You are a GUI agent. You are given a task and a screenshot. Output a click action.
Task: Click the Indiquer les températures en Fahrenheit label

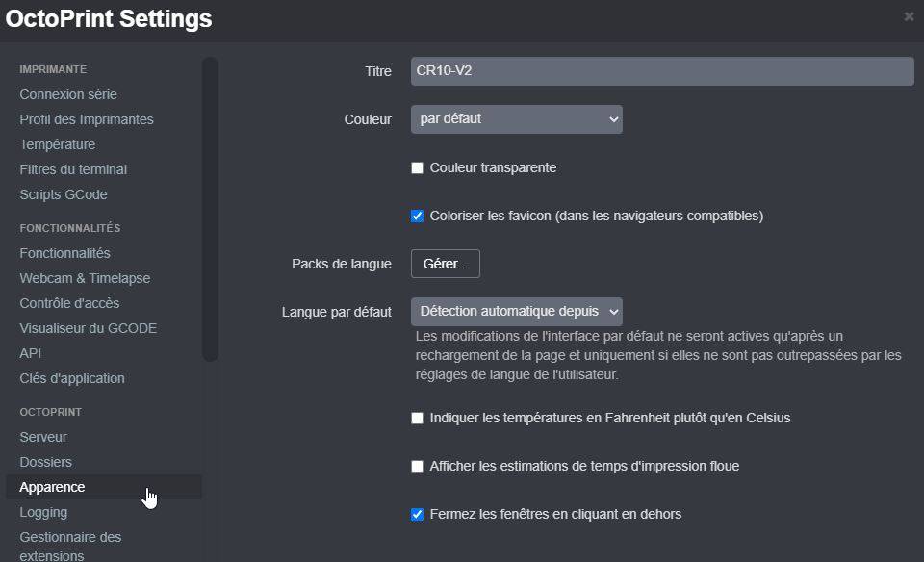pyautogui.click(x=610, y=419)
